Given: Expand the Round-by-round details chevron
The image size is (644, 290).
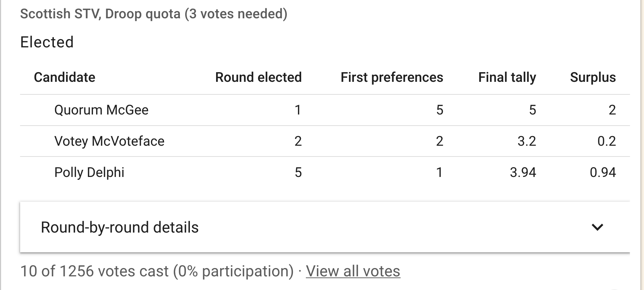Looking at the screenshot, I should 597,227.
